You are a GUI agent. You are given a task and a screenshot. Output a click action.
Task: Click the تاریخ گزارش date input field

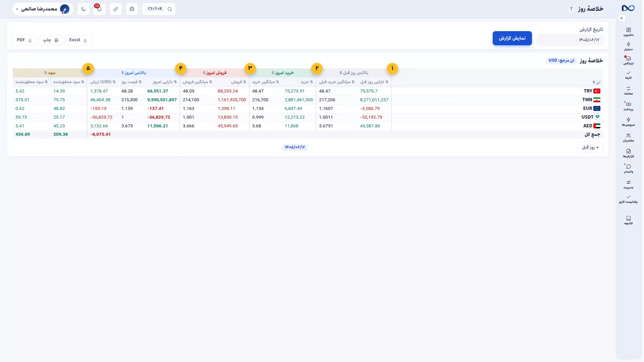point(570,40)
